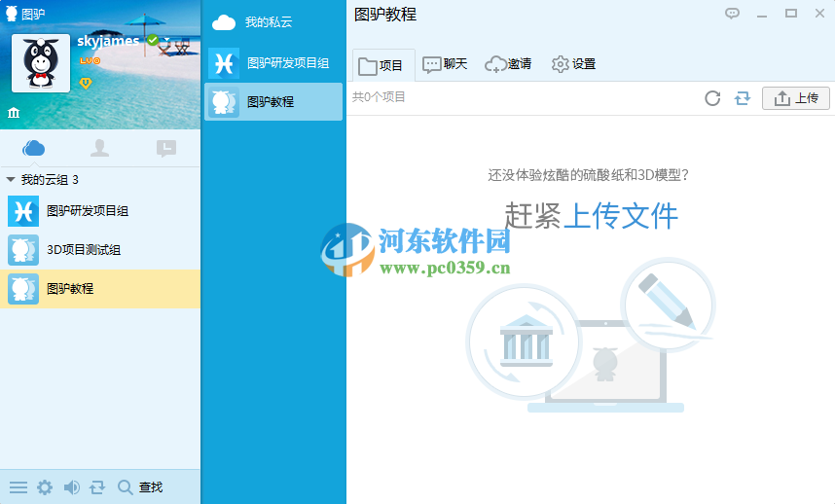
Task: Open the feedback chat bubble icon in title bar
Action: 732,14
